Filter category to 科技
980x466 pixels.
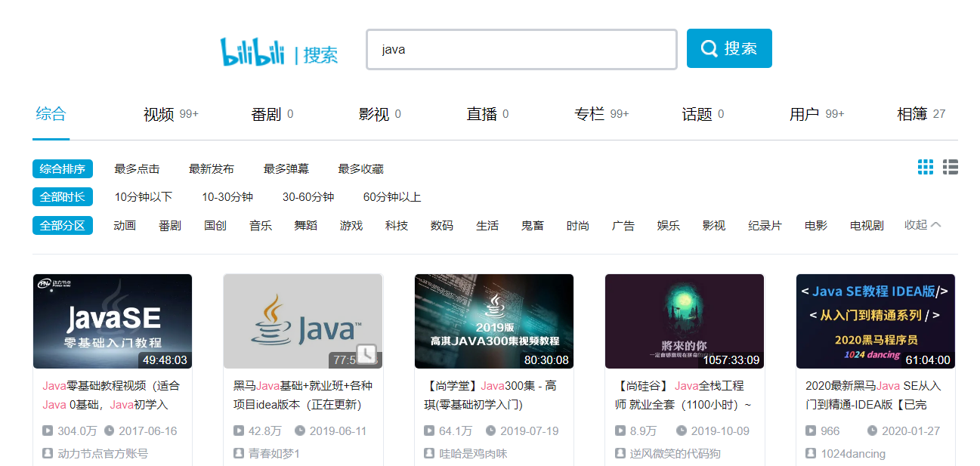point(397,225)
